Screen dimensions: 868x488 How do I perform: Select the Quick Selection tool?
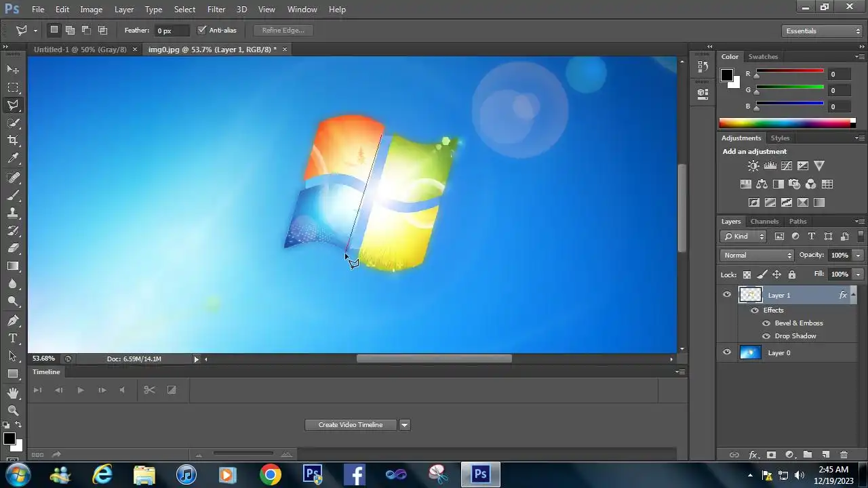13,123
